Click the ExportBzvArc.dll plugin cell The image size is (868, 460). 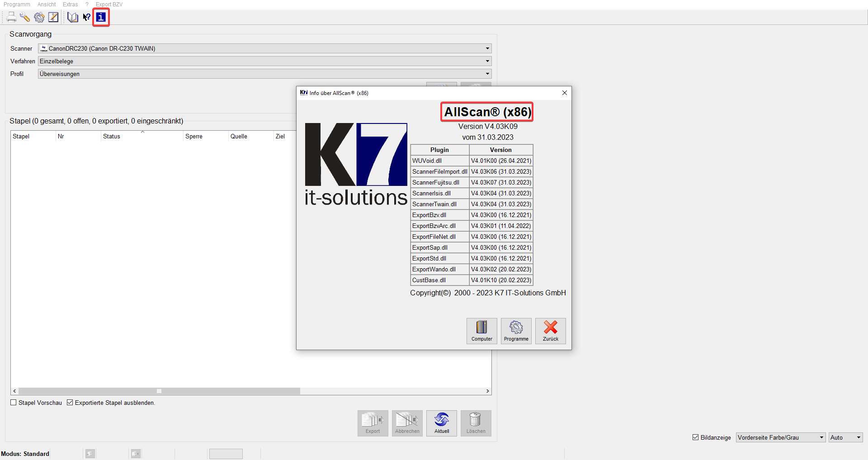(440, 226)
